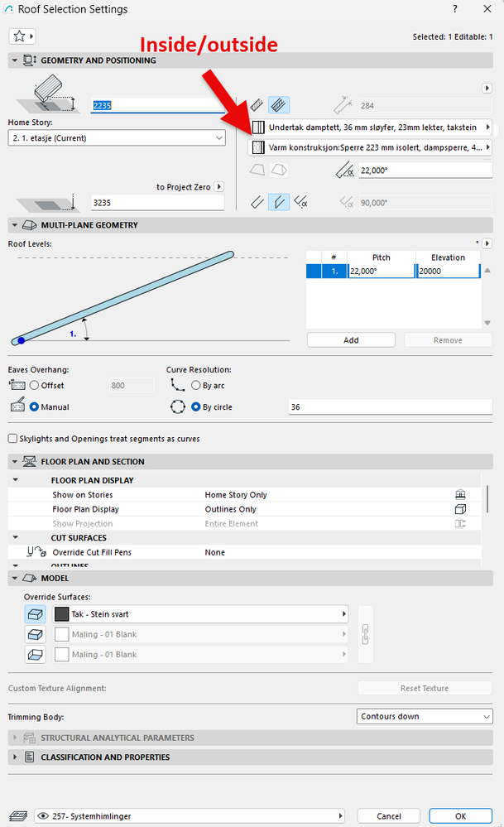This screenshot has height=827, width=504.
Task: Select the Composite roof structure icon
Action: point(278,105)
